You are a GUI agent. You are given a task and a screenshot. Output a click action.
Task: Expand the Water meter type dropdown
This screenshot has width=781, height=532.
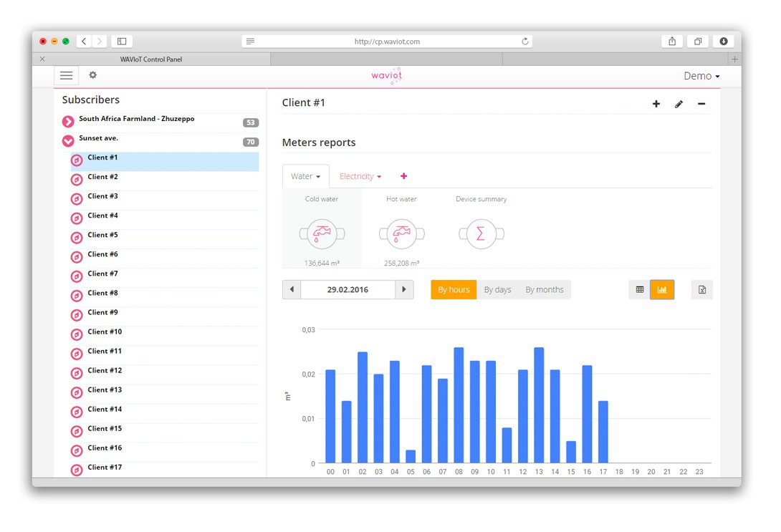click(305, 175)
